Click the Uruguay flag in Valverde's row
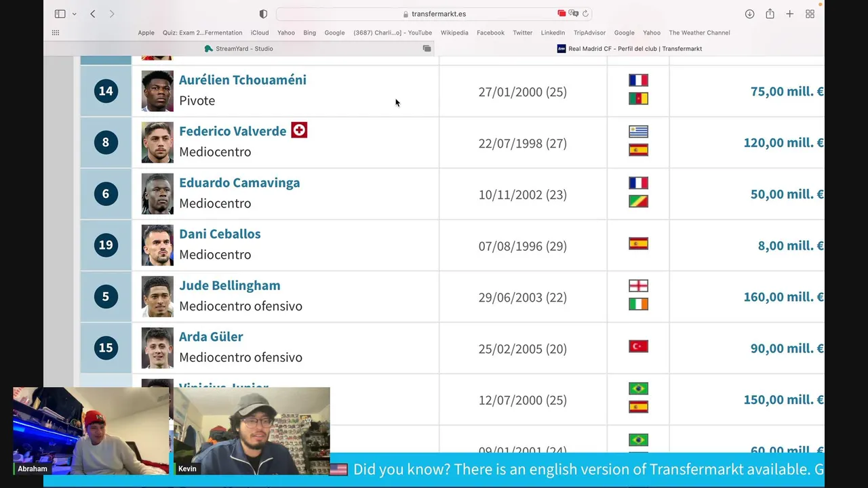Viewport: 868px width, 488px height. (638, 131)
